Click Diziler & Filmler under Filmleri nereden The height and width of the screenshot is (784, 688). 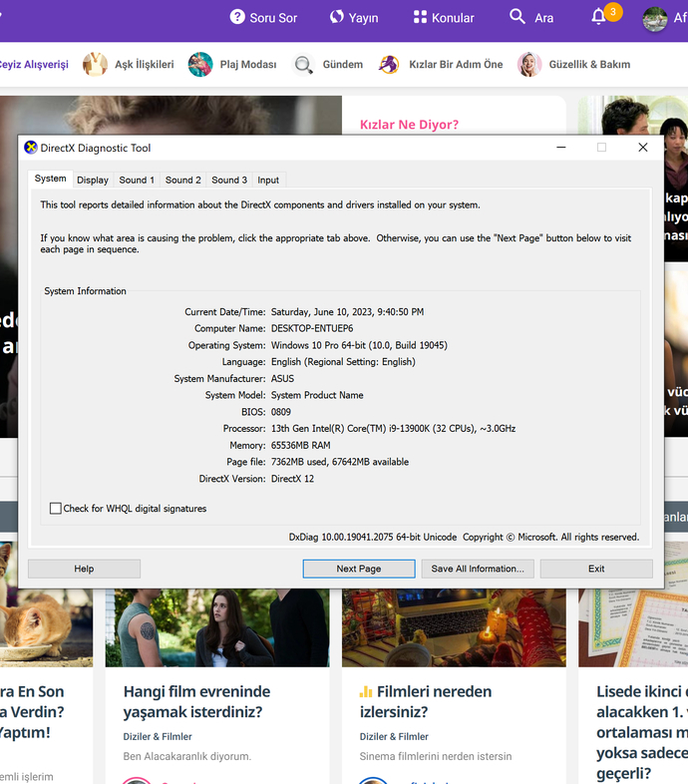point(394,736)
